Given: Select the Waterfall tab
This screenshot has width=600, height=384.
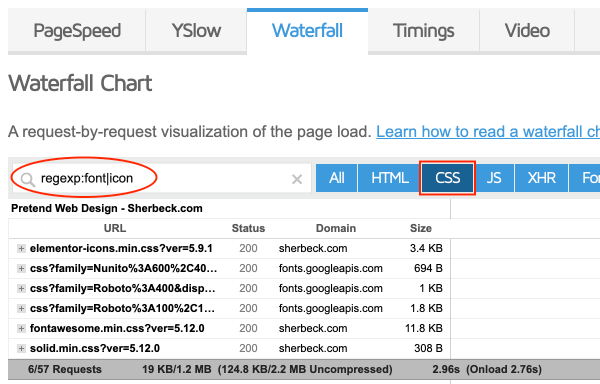Looking at the screenshot, I should (x=307, y=31).
